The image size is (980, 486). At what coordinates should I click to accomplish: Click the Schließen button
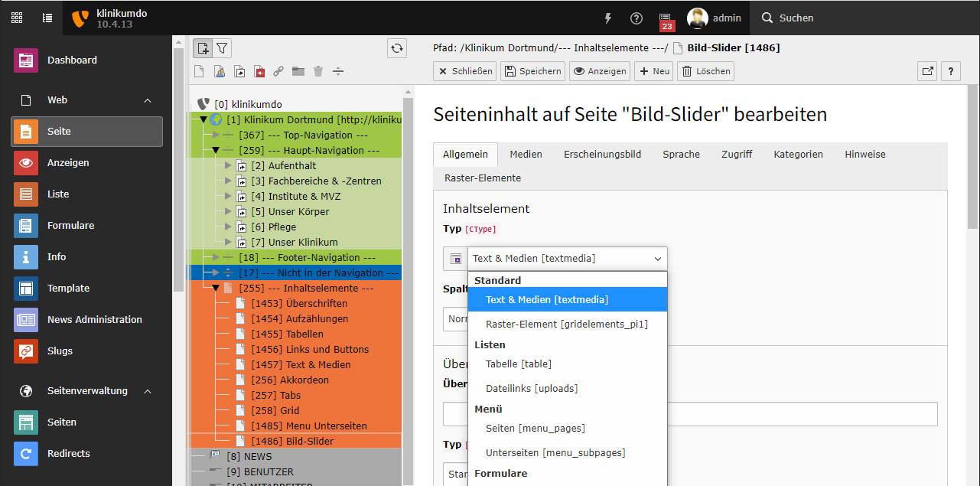(x=464, y=71)
